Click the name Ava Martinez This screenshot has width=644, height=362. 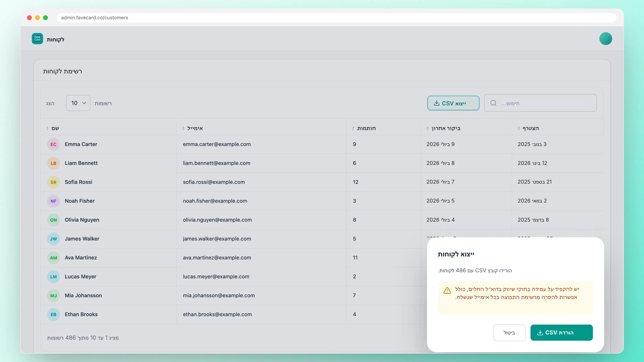pos(81,258)
